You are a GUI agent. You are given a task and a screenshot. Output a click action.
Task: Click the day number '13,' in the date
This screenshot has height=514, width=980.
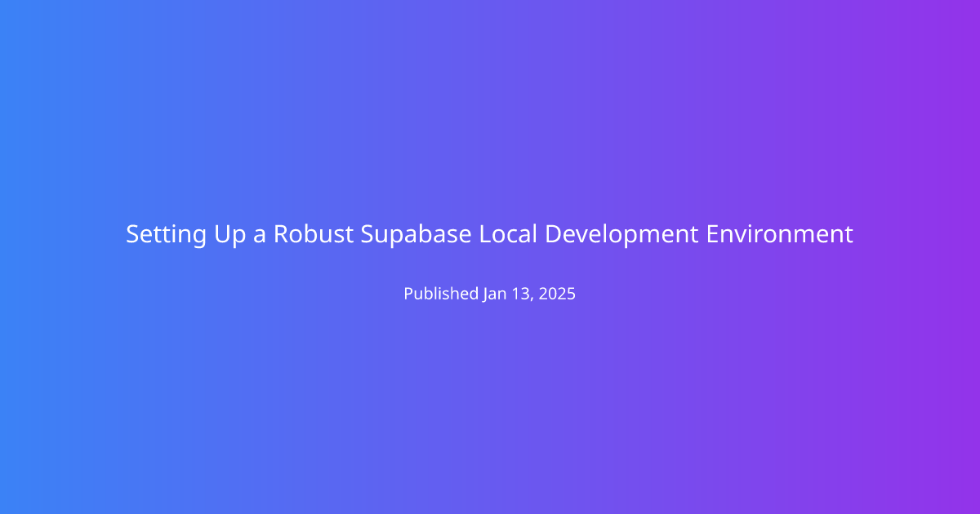tap(523, 295)
